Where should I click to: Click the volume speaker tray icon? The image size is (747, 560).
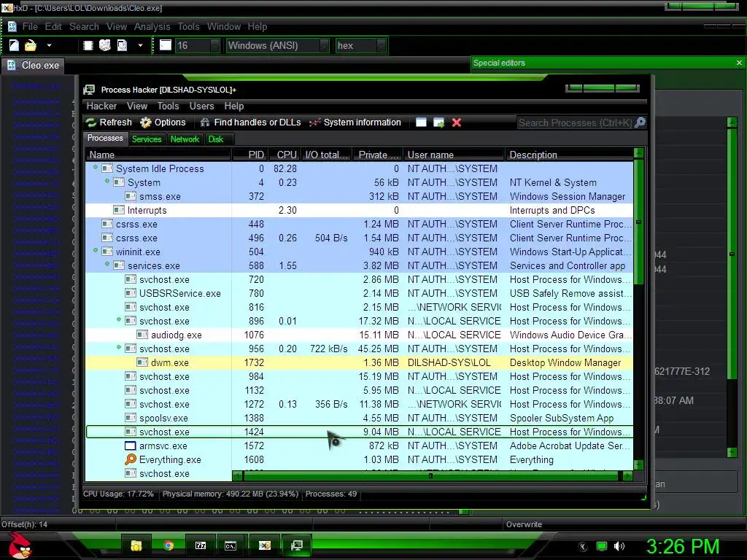tap(619, 546)
